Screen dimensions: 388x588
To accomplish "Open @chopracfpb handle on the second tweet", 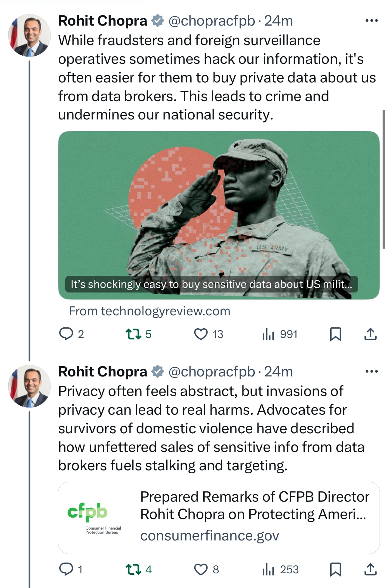I will click(211, 372).
